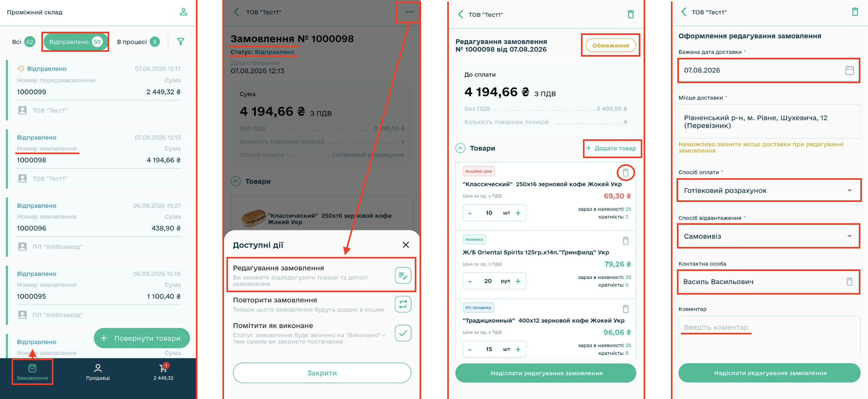868x399 pixels.
Task: Switch to the Всі orders tab
Action: coord(23,42)
